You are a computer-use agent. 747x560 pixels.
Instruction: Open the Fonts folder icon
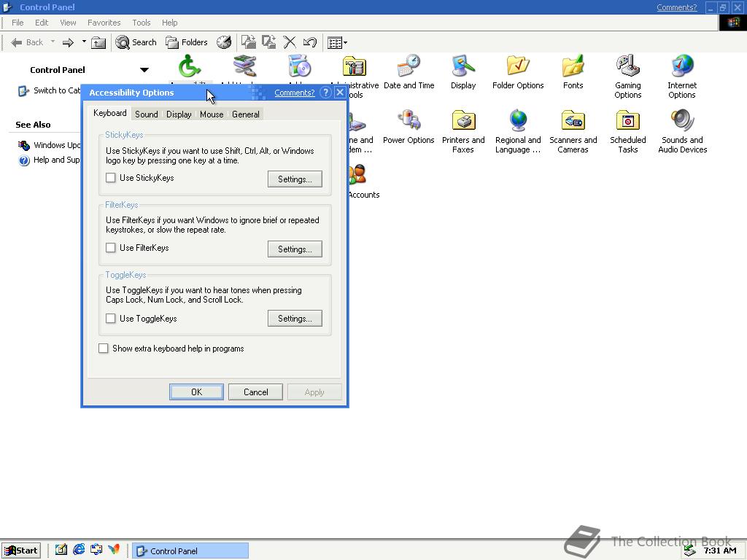click(x=573, y=72)
